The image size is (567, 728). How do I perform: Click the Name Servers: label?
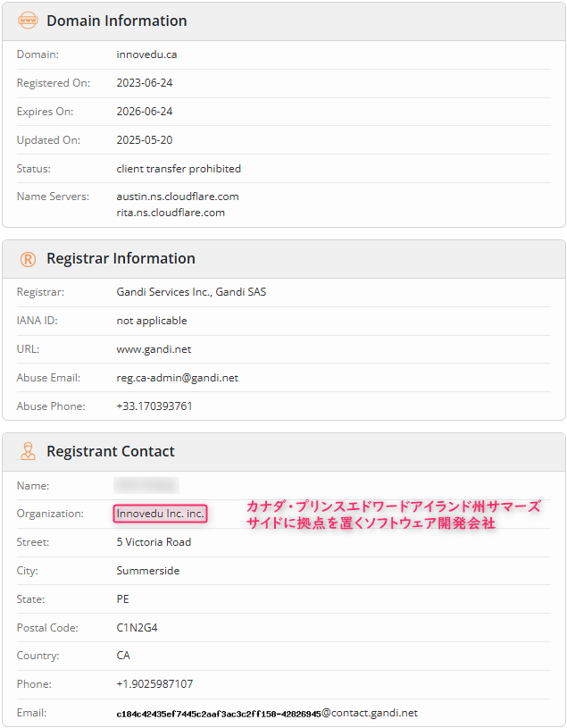pos(53,197)
